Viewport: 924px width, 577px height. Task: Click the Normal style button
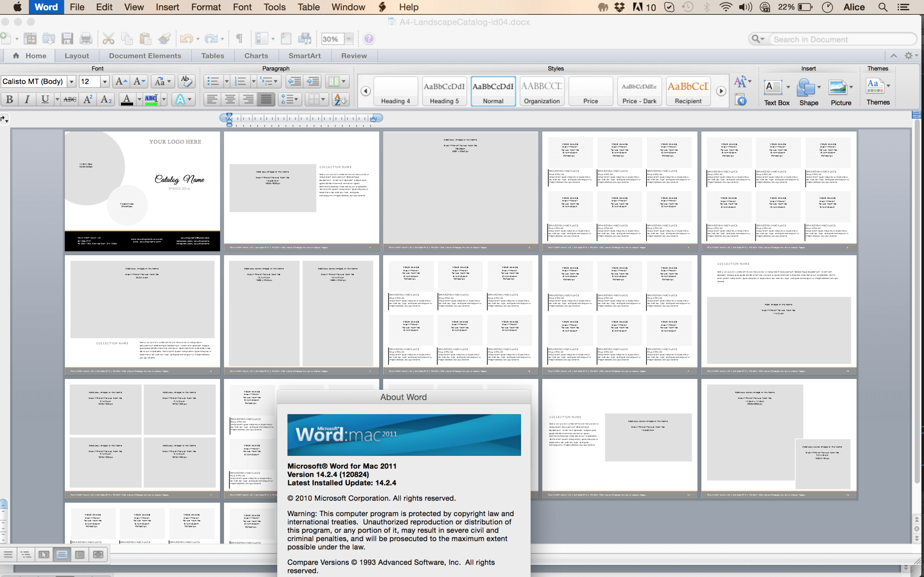pos(492,90)
